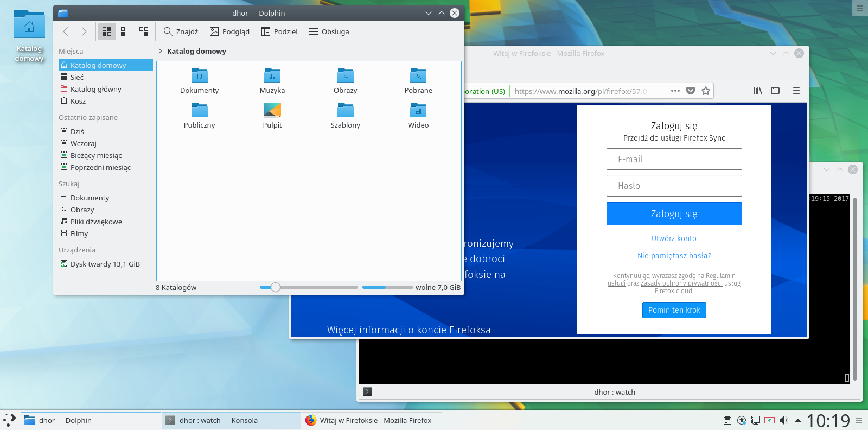Open the Firefox hamburger menu
The image size is (868, 430).
tap(796, 91)
